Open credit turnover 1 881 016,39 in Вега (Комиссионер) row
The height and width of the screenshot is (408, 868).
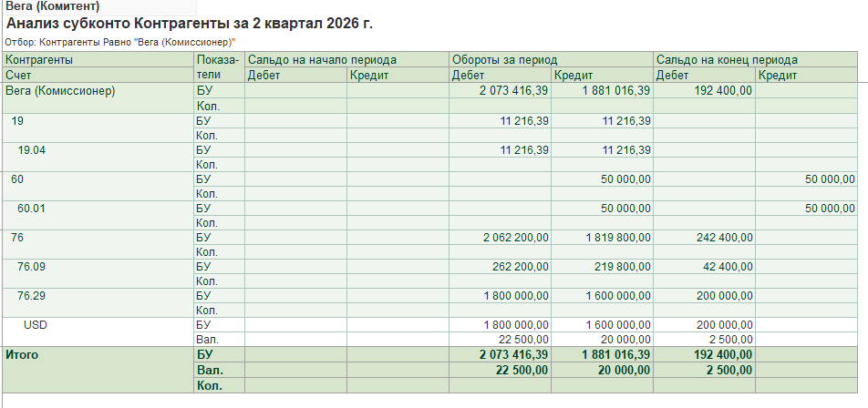616,91
